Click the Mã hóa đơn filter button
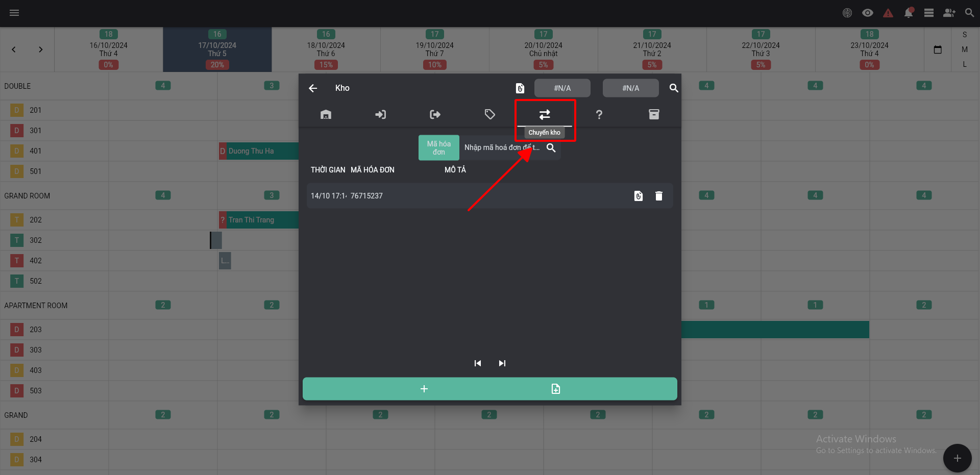The image size is (980, 475). point(439,148)
